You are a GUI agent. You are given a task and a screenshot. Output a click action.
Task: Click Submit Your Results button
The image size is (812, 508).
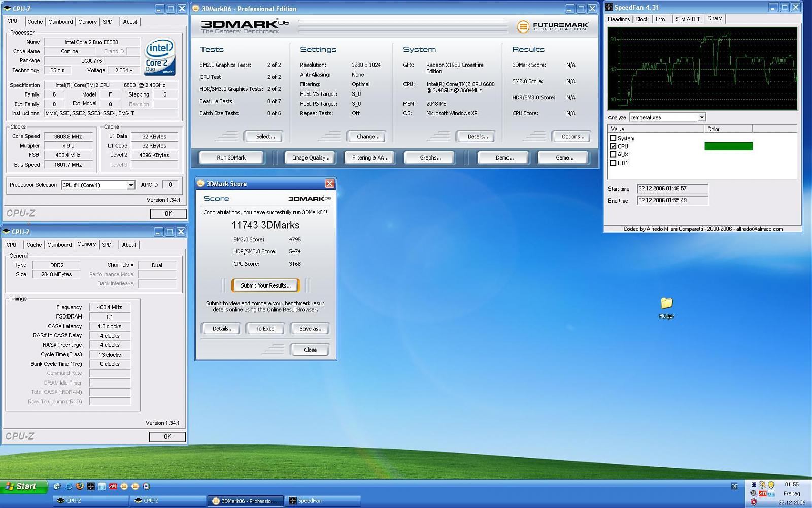tap(265, 285)
